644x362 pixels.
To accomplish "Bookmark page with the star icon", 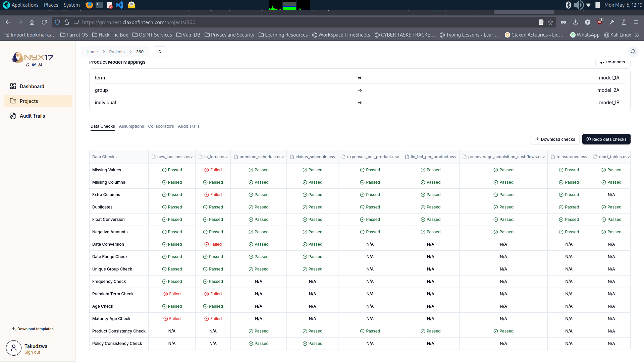I will (550, 22).
